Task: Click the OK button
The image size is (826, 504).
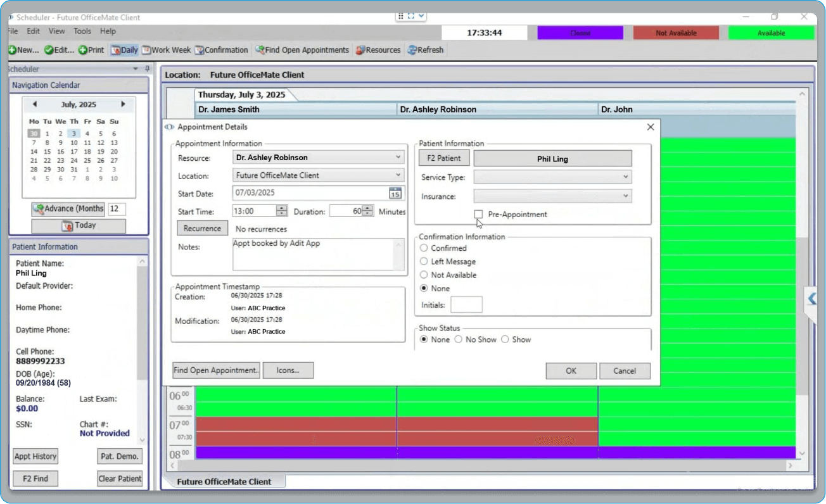Action: tap(571, 371)
